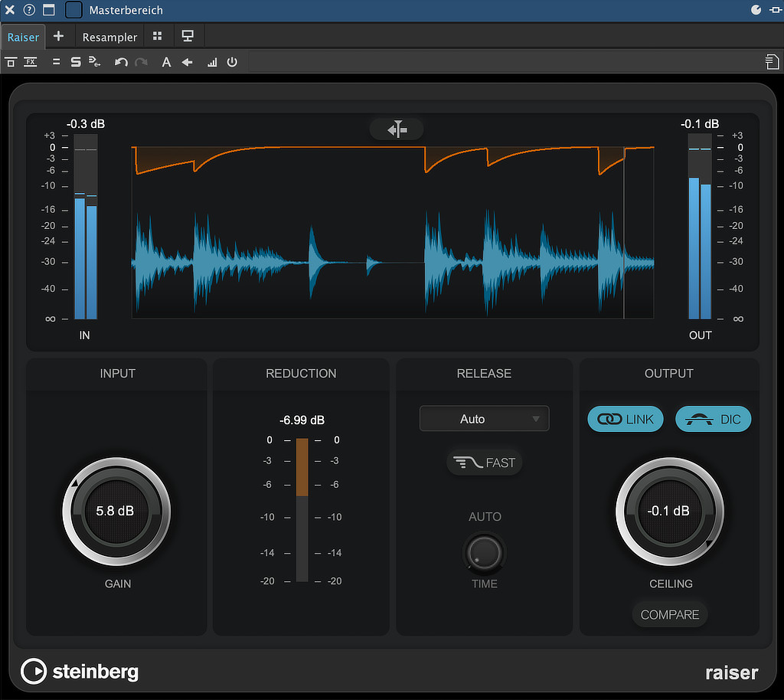The height and width of the screenshot is (700, 784).
Task: Click the RELEASE section header
Action: click(x=484, y=374)
